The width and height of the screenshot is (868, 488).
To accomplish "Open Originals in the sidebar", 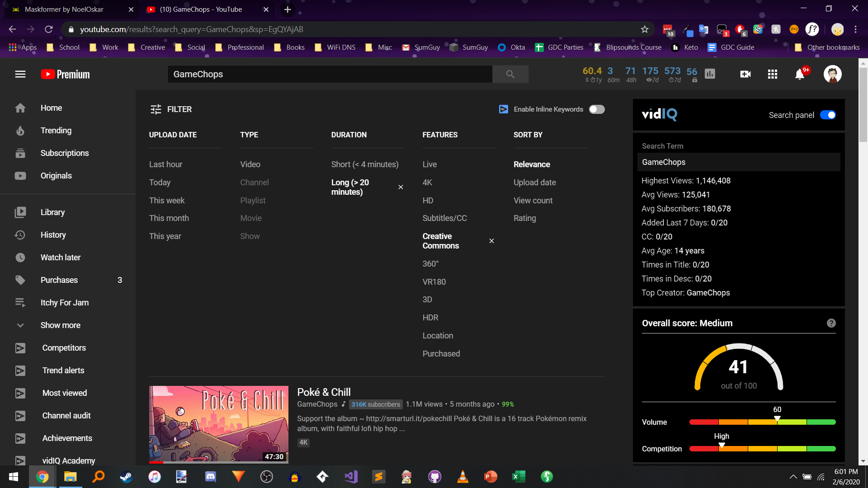I will [68, 176].
